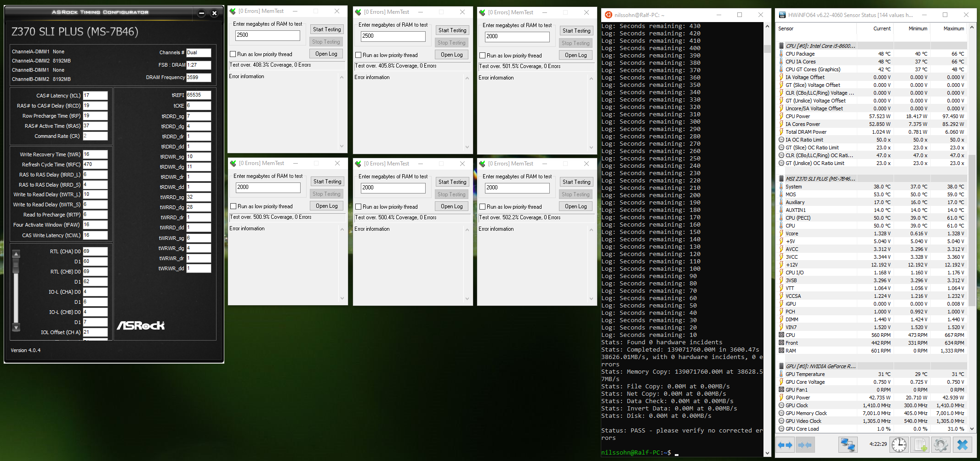Click HWiNFO expand columns arrows icon

coord(785,445)
